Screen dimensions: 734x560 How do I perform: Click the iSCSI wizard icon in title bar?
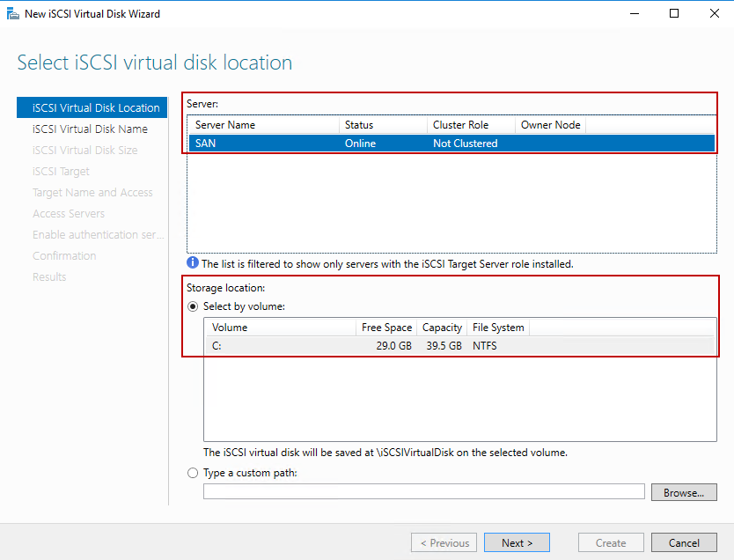(12, 13)
